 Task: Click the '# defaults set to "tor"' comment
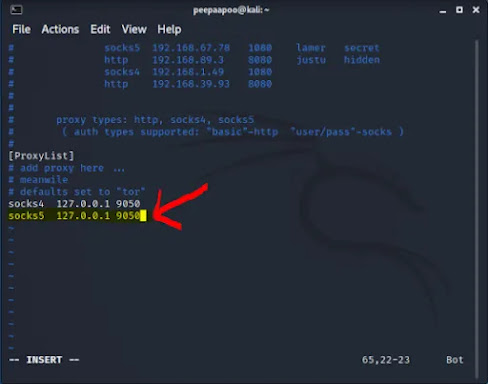pyautogui.click(x=77, y=192)
